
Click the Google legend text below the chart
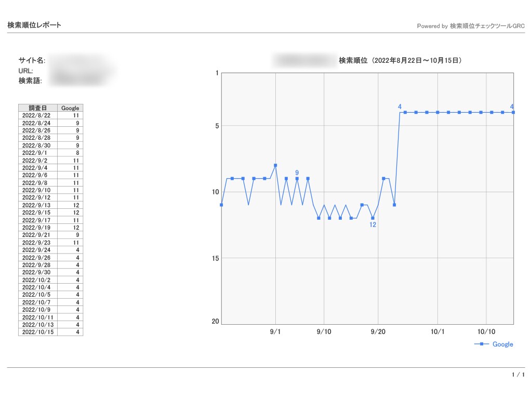[502, 344]
